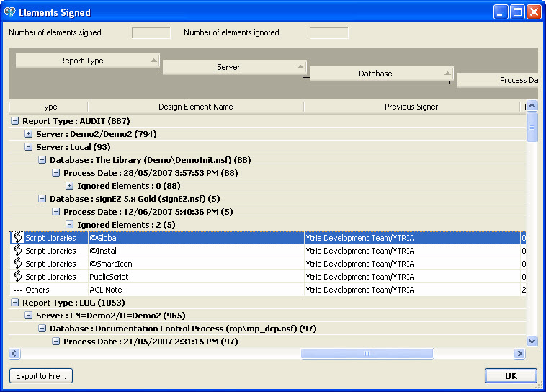This screenshot has height=392, width=546.
Task: Click the OK button
Action: point(510,376)
